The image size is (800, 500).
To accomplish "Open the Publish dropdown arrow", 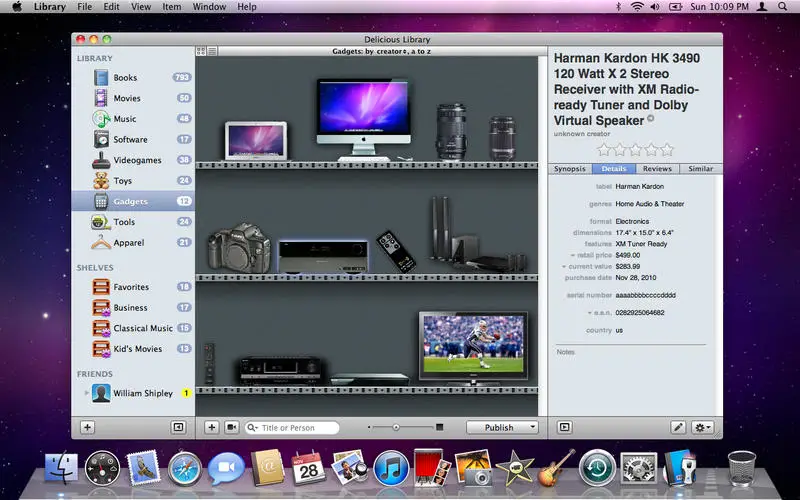I will point(533,428).
